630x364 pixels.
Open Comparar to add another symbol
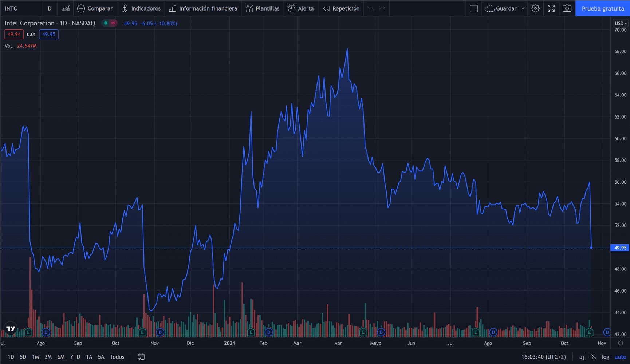click(95, 8)
